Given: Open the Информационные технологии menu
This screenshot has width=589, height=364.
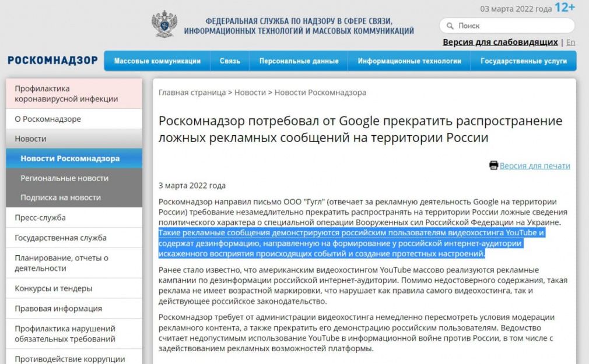Looking at the screenshot, I should (409, 61).
